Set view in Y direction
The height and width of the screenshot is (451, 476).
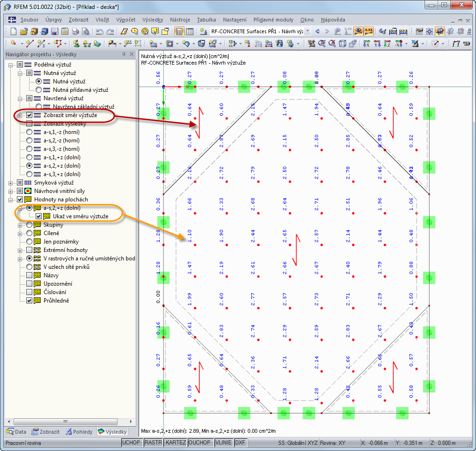pyautogui.click(x=377, y=44)
